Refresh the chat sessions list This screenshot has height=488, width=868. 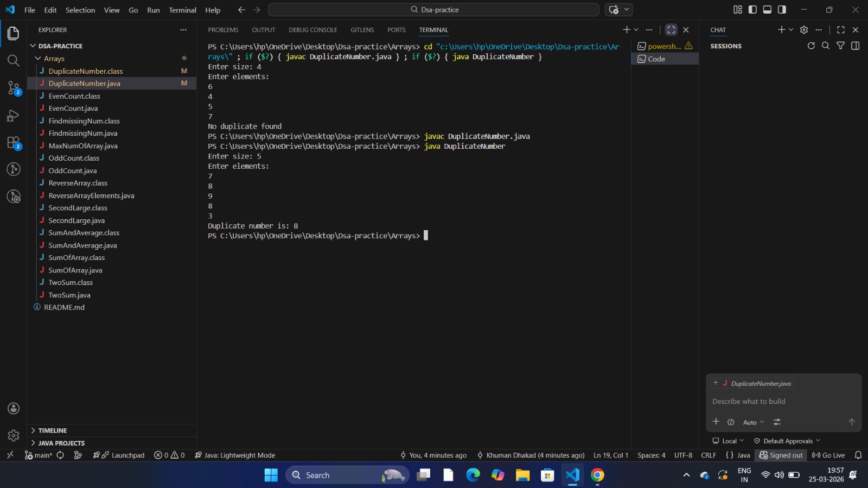point(811,46)
